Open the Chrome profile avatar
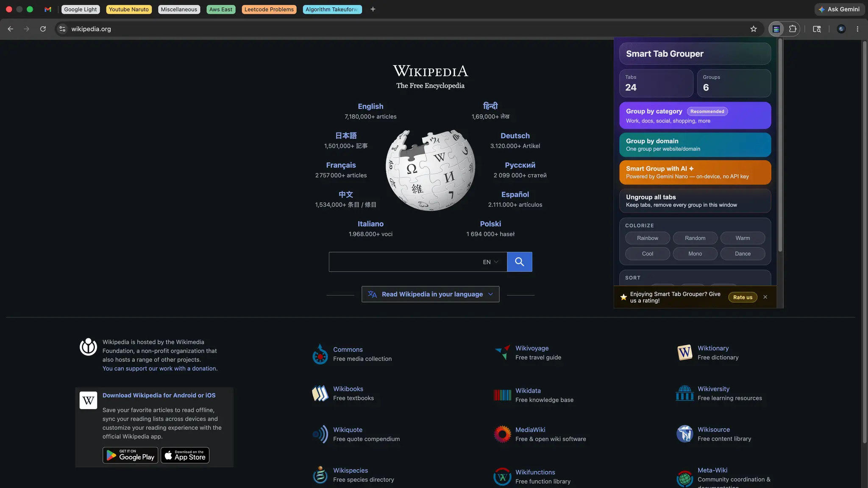This screenshot has width=868, height=488. pos(841,29)
